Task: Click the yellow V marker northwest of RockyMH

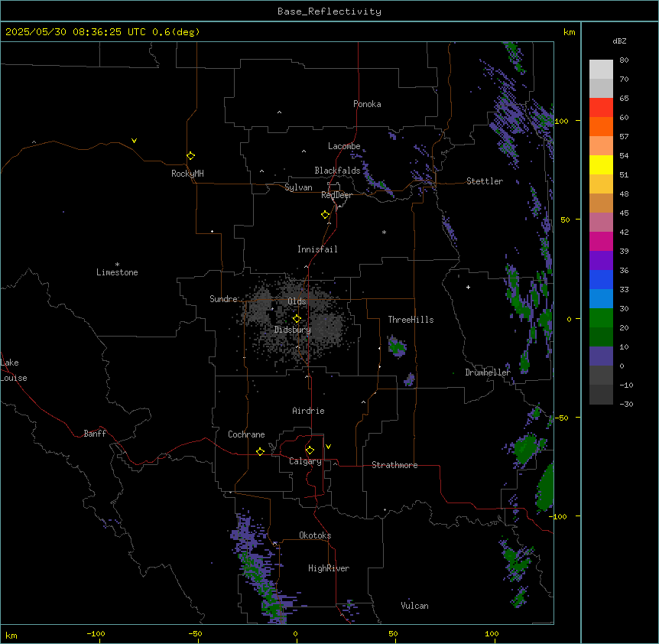Action: click(x=134, y=141)
